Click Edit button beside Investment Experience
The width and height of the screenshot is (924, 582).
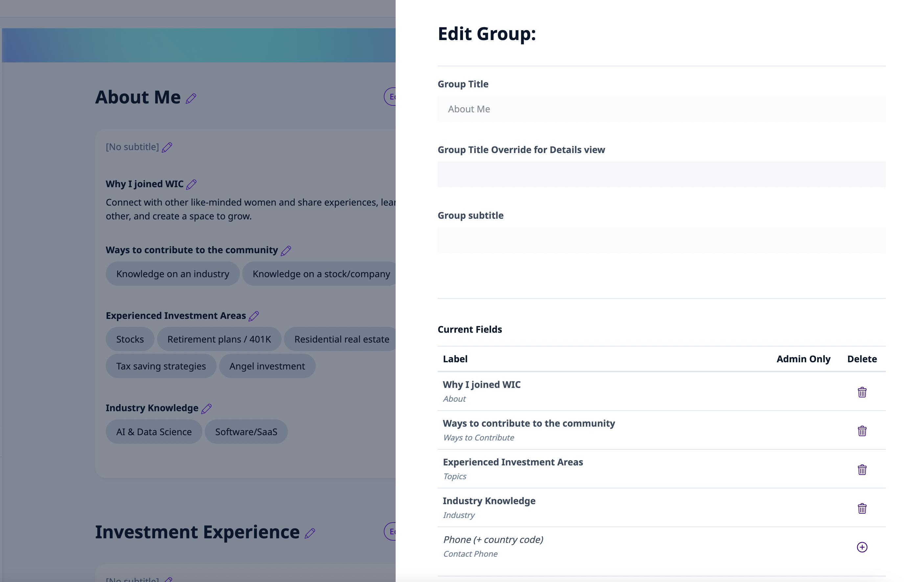point(391,532)
